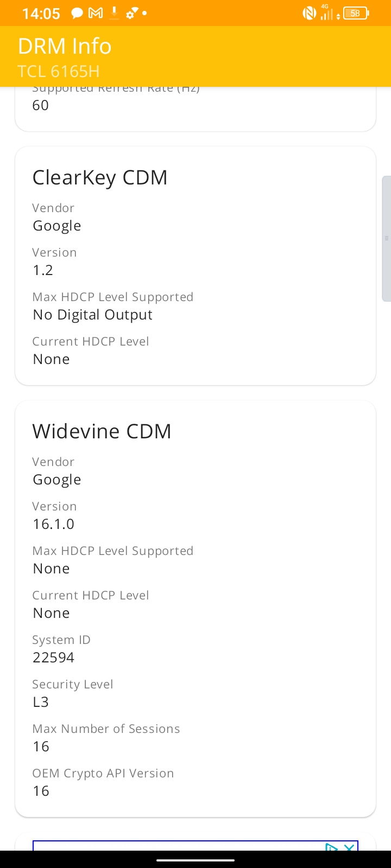Tap the download notification icon
The image size is (391, 868).
[x=114, y=13]
